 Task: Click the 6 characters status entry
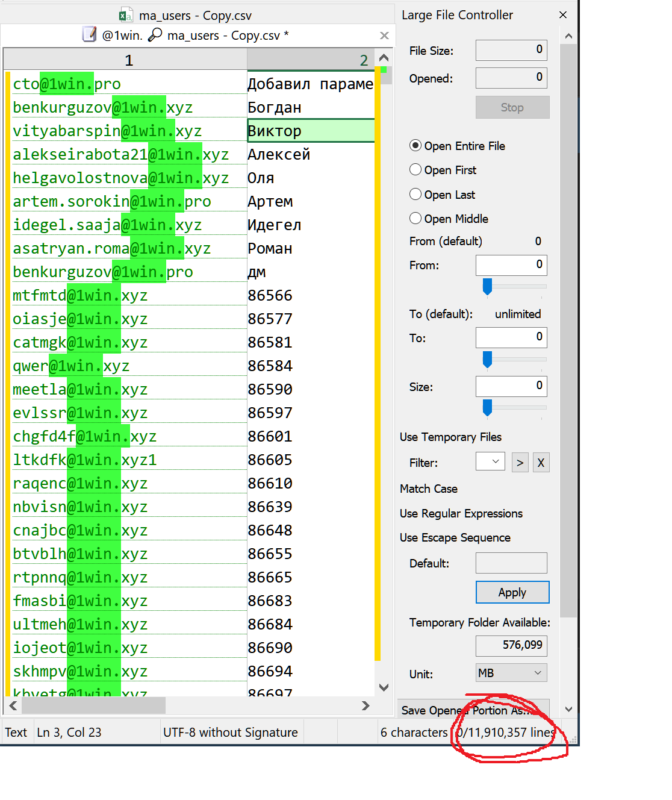[x=414, y=733]
